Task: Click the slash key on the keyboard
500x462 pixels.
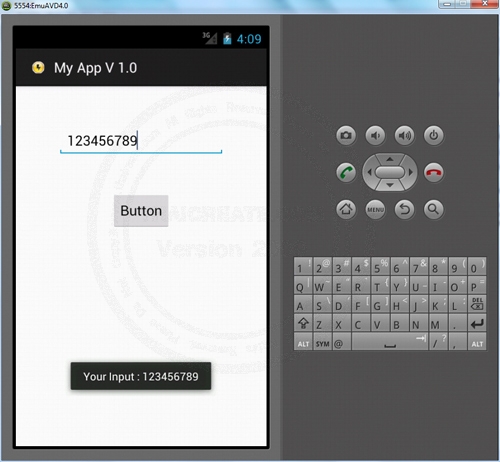Action: coord(438,342)
